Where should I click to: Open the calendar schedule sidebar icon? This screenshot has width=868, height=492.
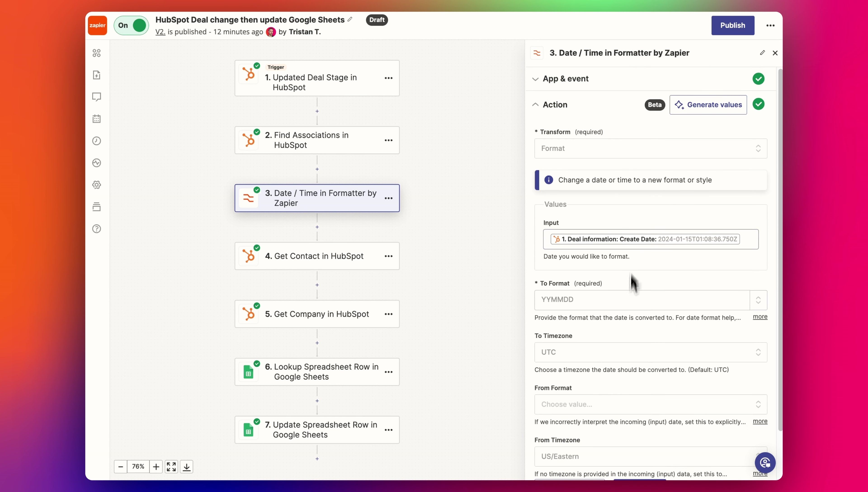[97, 119]
